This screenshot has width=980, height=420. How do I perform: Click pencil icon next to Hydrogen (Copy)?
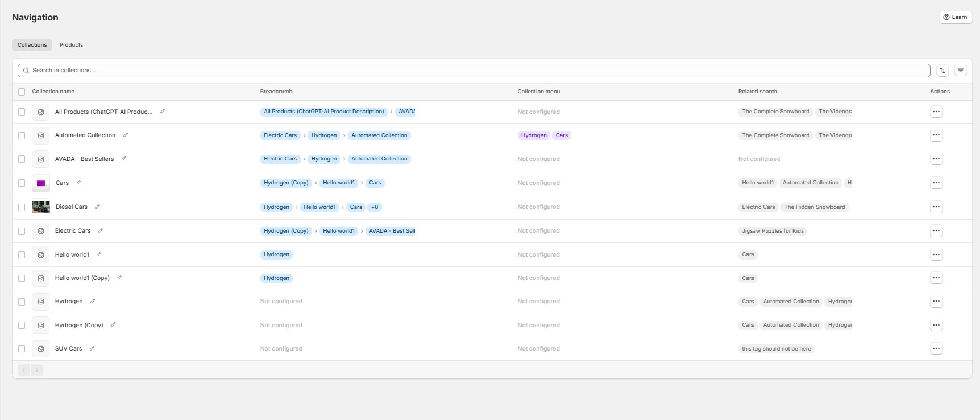tap(113, 325)
